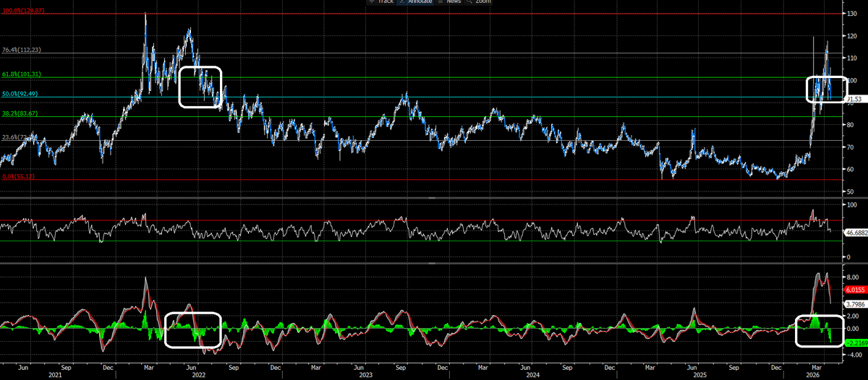Image resolution: width=868 pixels, height=380 pixels.
Task: Select the 50.0%(92.49) Fibonacci level label
Action: pos(21,93)
